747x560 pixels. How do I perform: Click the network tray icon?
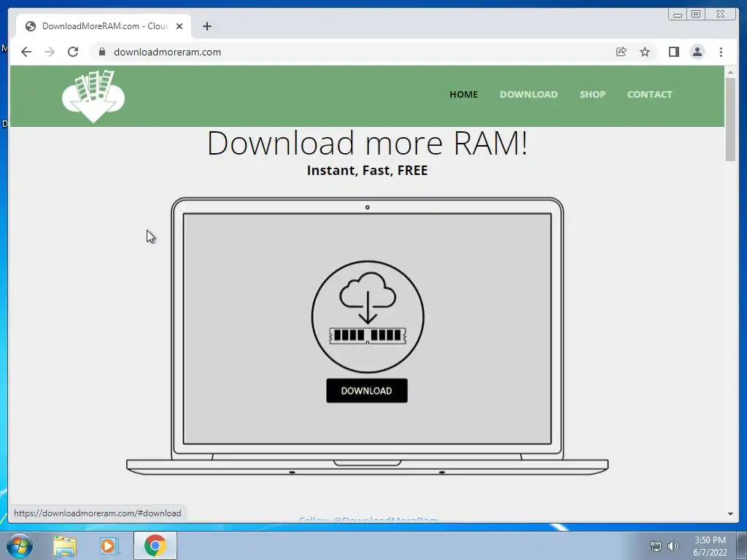click(656, 546)
